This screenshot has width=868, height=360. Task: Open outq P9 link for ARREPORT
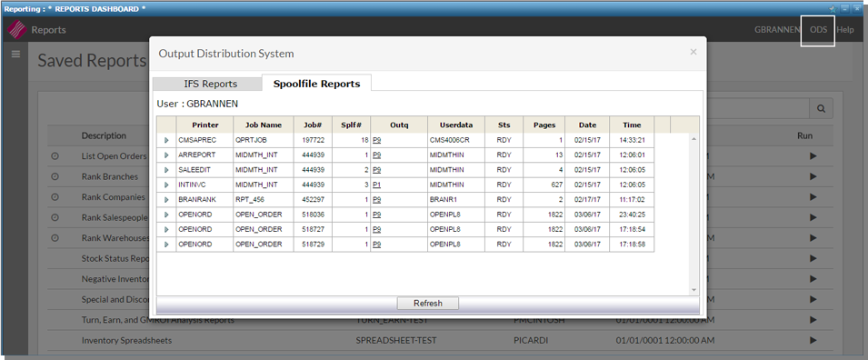377,155
